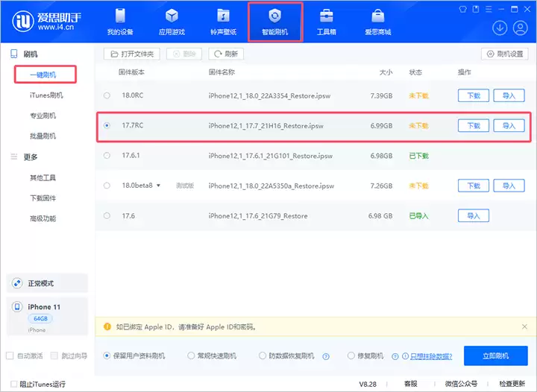Select the 17.7RC firmware radio button
Viewport: 537px width, 392px height.
107,125
